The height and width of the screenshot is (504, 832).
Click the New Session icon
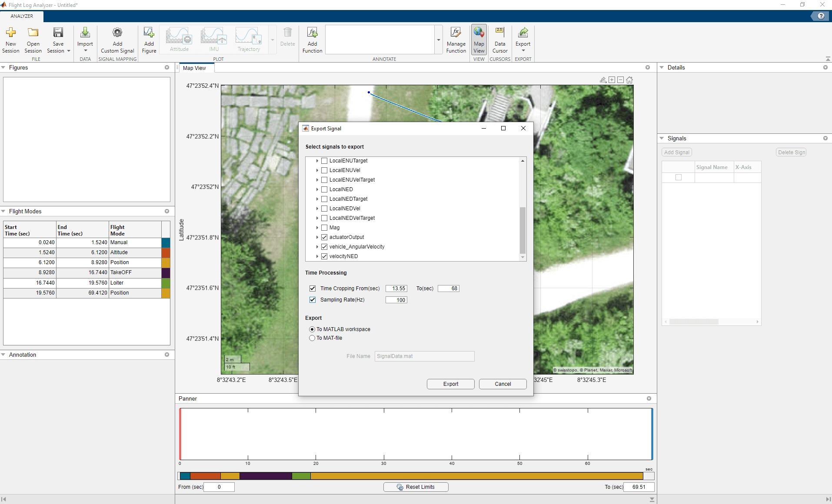click(11, 33)
